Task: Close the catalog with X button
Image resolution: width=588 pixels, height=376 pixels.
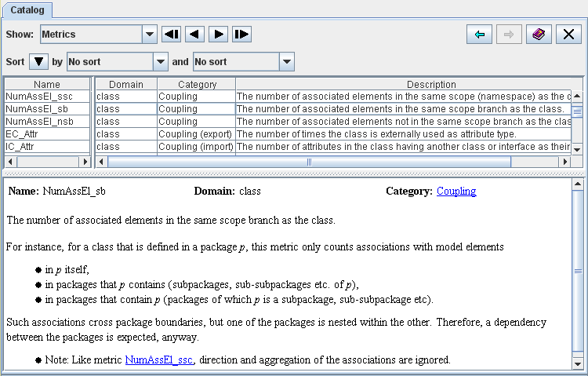Action: tap(568, 35)
